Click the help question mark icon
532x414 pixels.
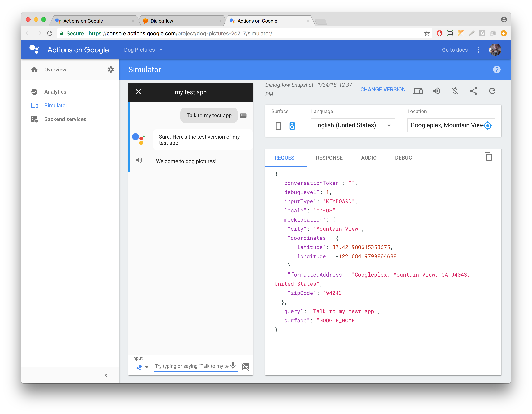[x=497, y=70]
